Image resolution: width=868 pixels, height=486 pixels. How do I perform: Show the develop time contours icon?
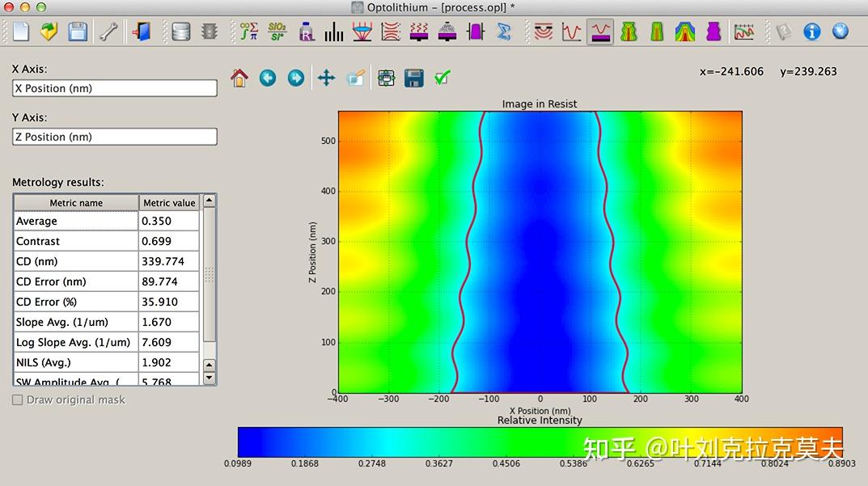coord(684,32)
